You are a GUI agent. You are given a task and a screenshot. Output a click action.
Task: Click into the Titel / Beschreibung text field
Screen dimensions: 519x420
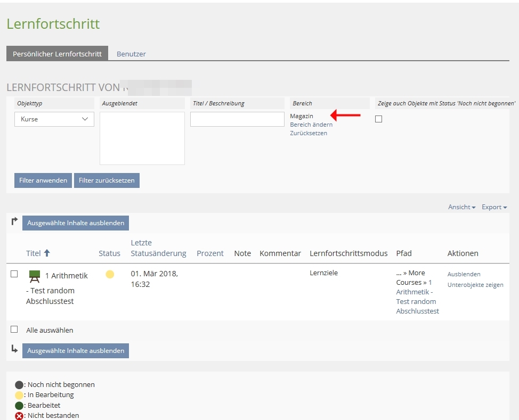[x=237, y=119]
